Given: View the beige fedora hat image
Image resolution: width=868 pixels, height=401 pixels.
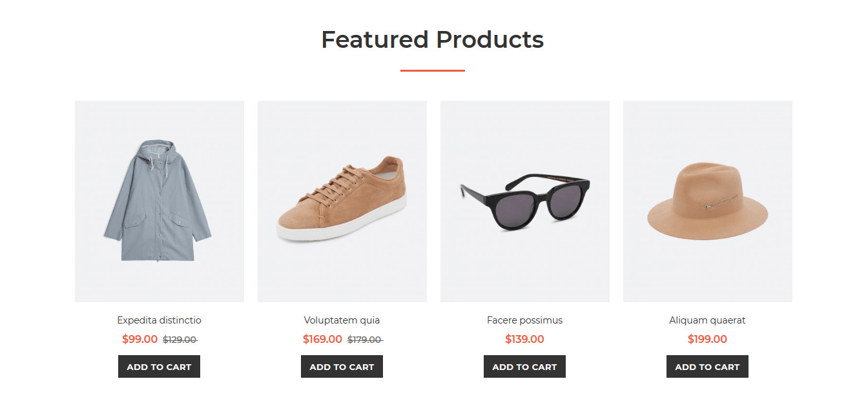Looking at the screenshot, I should pos(707,201).
